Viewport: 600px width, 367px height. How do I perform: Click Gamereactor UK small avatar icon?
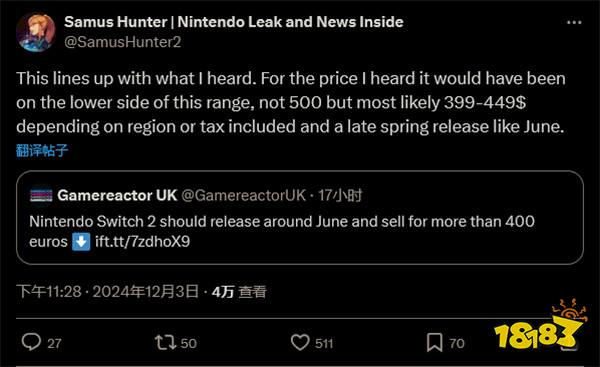point(41,196)
